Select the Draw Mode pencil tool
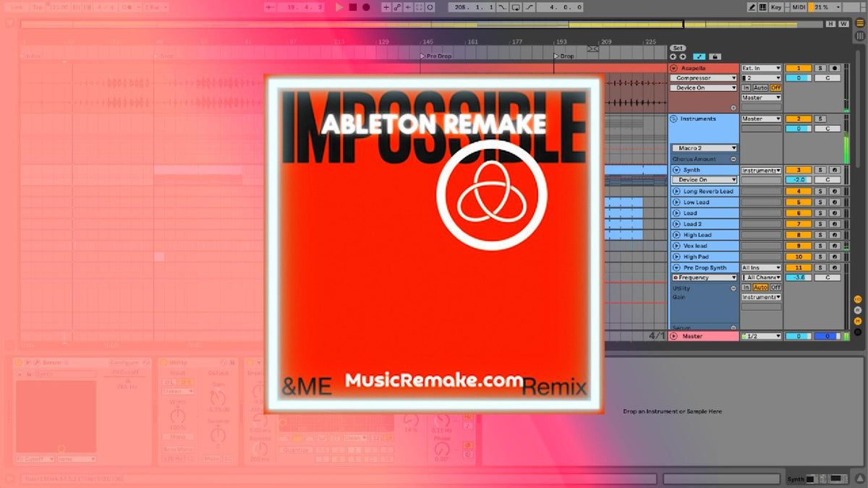 (753, 7)
